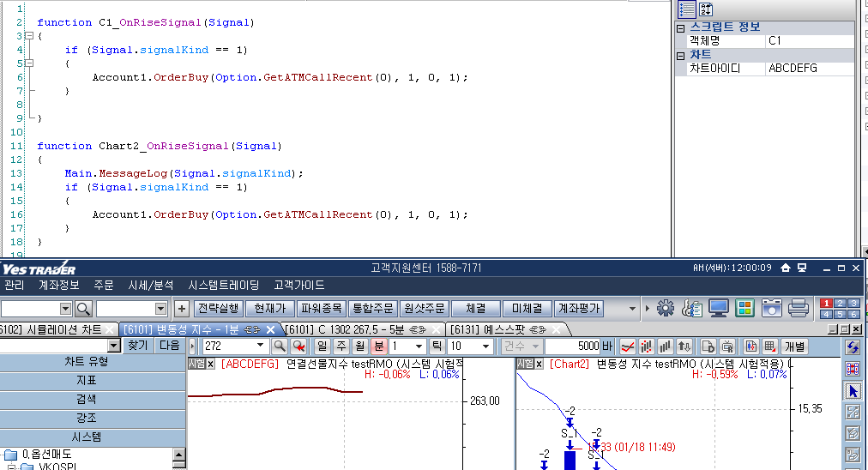This screenshot has width=868, height=470.
Task: Click the 통합주문 button
Action: pyautogui.click(x=374, y=308)
